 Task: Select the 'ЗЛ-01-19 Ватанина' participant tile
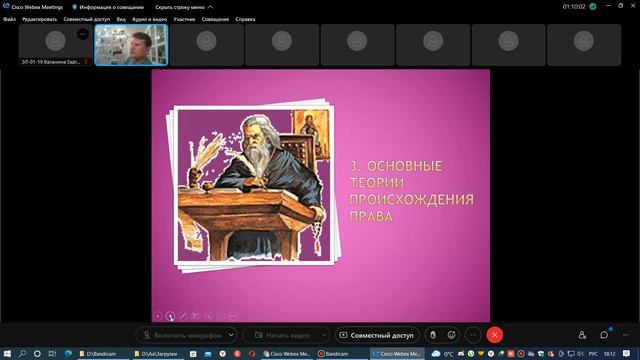[56, 45]
